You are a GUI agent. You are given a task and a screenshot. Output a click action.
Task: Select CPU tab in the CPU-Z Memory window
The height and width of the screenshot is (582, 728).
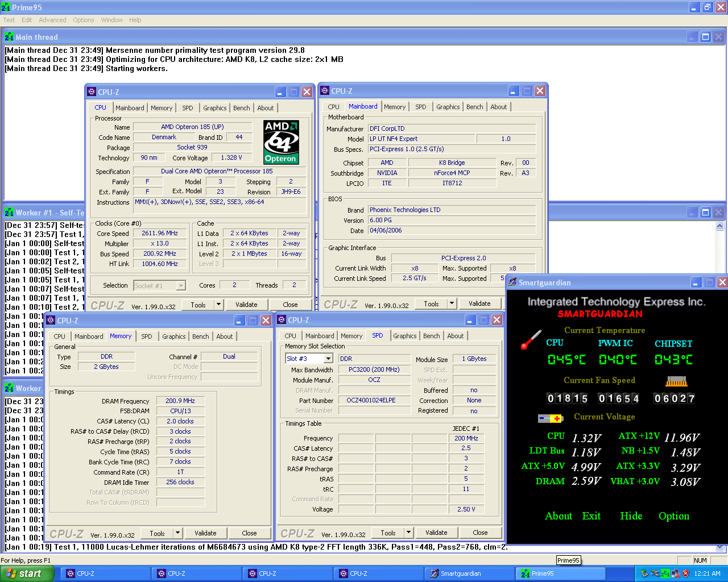coord(60,336)
